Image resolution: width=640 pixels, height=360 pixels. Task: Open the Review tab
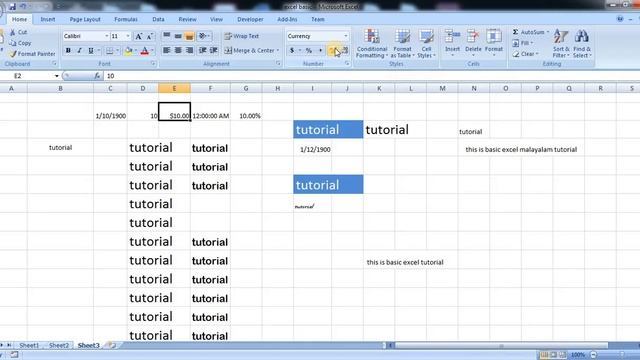(187, 19)
